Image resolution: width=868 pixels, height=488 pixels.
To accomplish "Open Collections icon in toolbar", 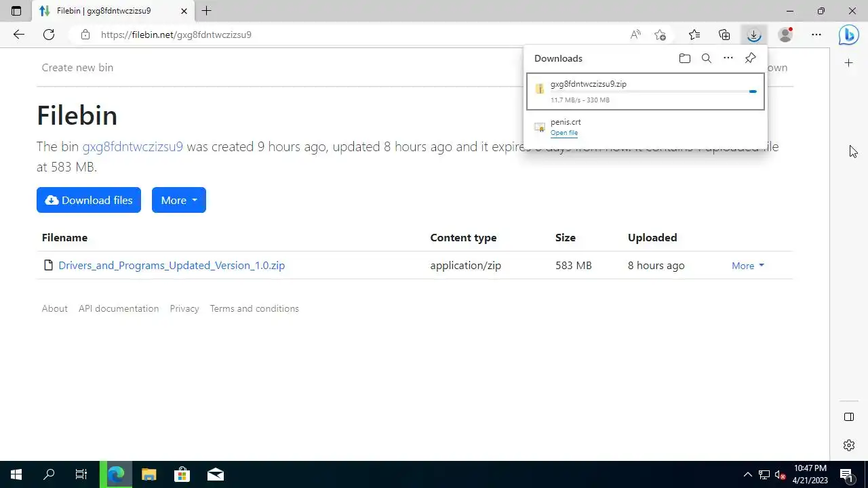I will (724, 35).
